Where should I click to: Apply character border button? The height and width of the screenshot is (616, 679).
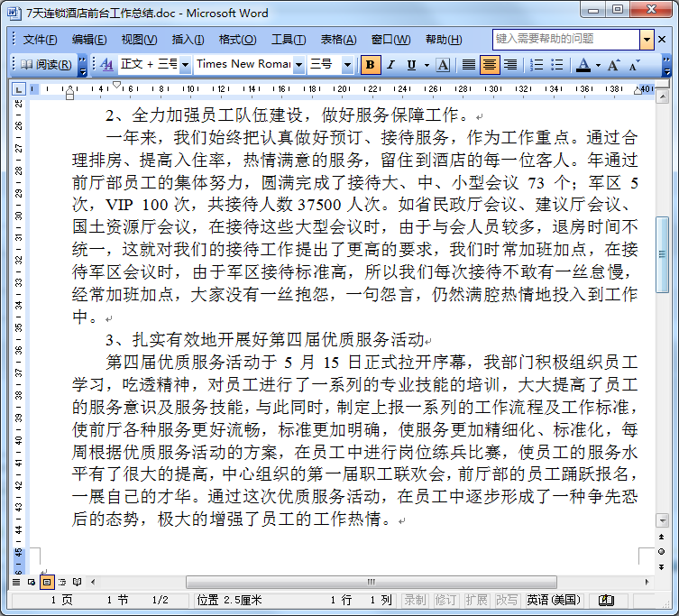pos(443,65)
